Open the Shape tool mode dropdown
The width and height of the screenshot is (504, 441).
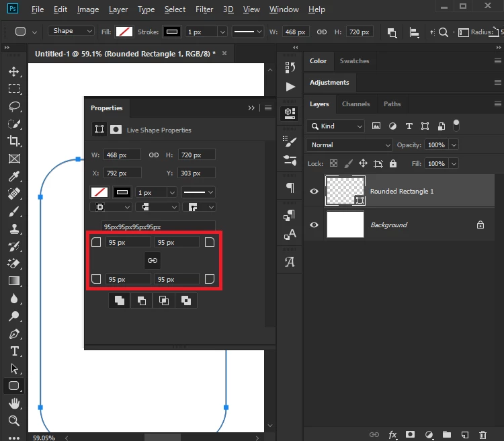coord(71,31)
